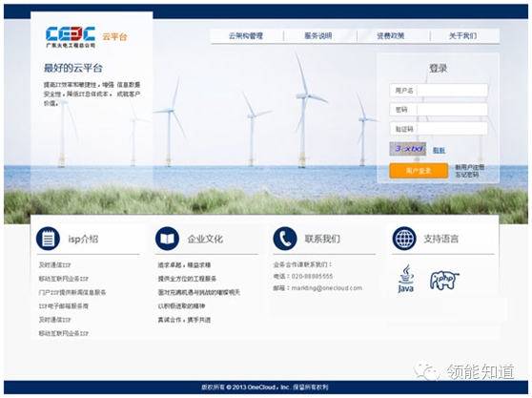Open the 新用户注册 link
The height and width of the screenshot is (398, 532).
coord(470,167)
